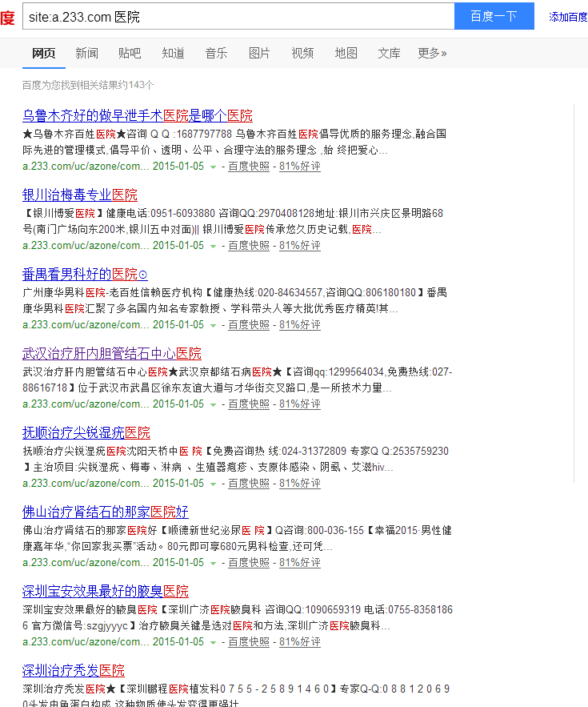Click the URL under 银川治梅毒 result
Viewport: 588px width, 707px height.
(86, 246)
